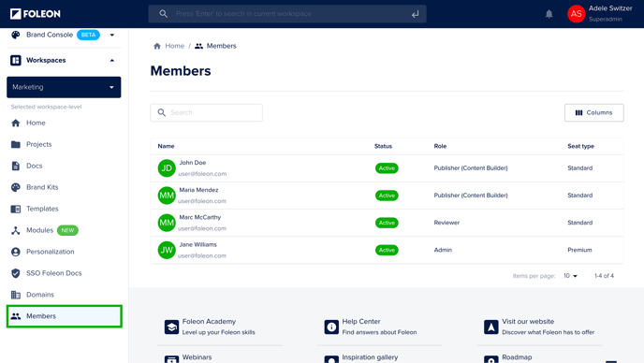Screen dimensions: 644x363
Task: Click the Docs file icon
Action: pyautogui.click(x=16, y=166)
